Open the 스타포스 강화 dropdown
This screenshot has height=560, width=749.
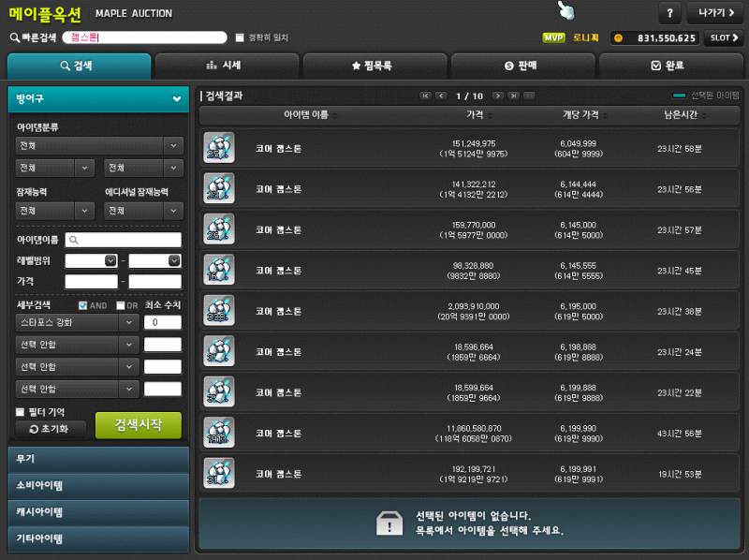point(78,322)
